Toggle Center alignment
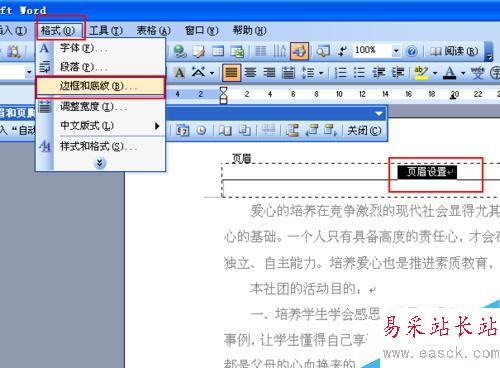The width and height of the screenshot is (500, 368). click(x=250, y=72)
